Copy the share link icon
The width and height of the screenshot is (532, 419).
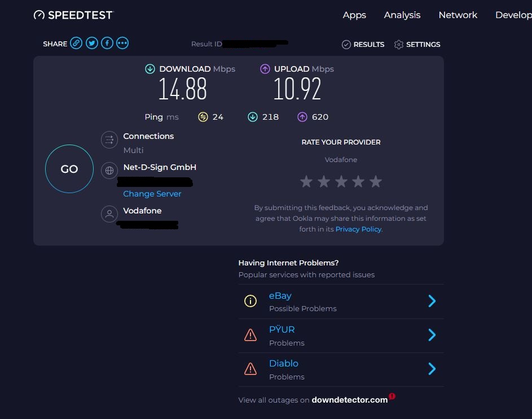(x=76, y=43)
